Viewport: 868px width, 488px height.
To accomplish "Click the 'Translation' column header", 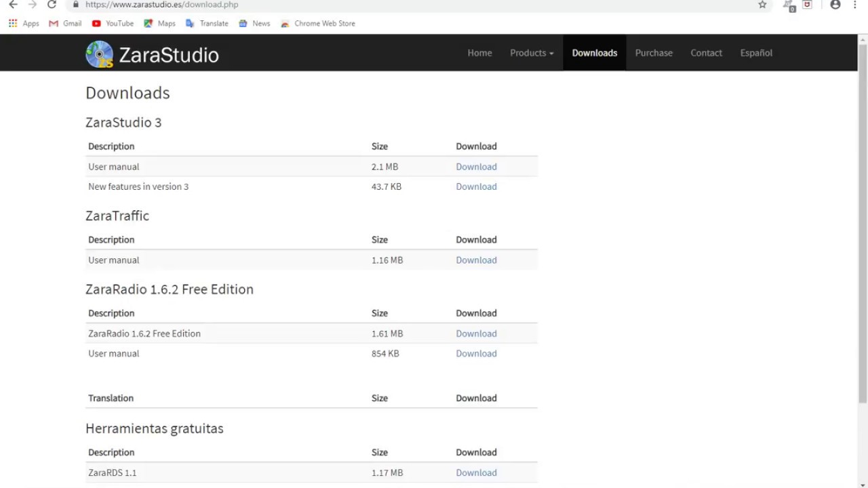I will [x=111, y=398].
